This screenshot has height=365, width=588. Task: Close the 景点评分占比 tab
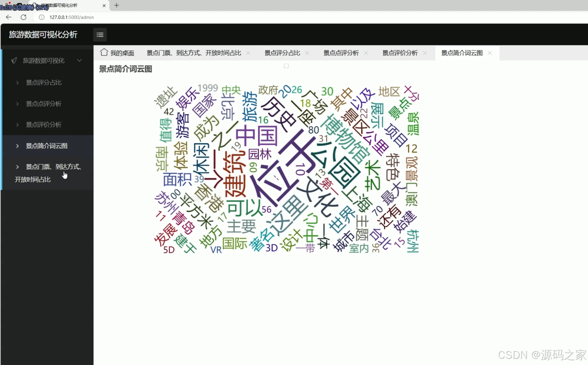click(307, 53)
